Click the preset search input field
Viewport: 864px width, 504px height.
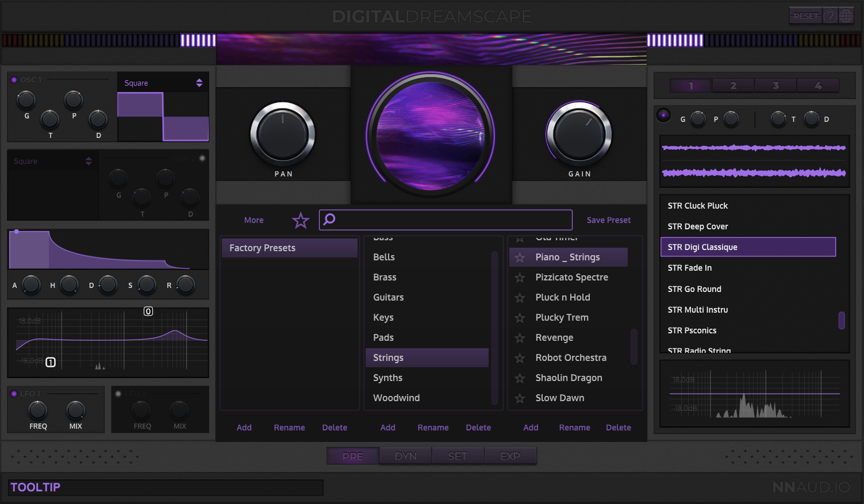click(446, 220)
